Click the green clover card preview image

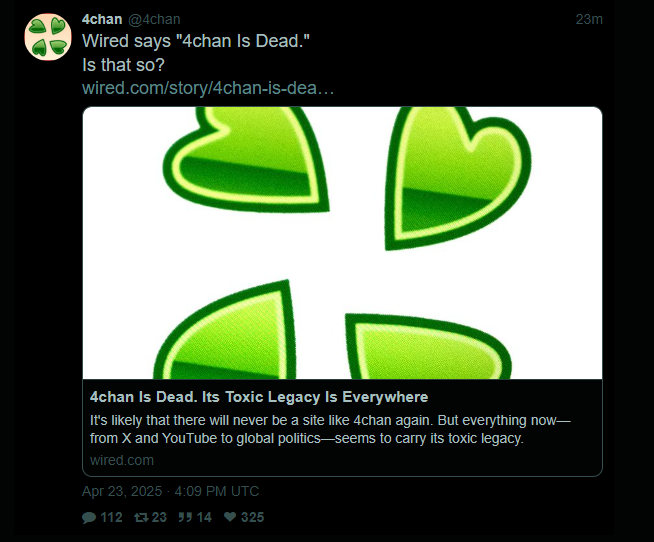pyautogui.click(x=342, y=243)
